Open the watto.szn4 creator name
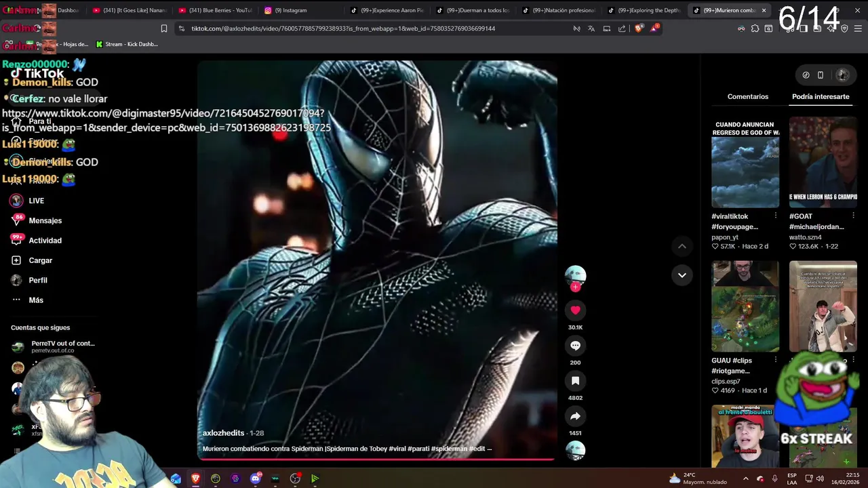The width and height of the screenshot is (868, 488). (x=806, y=237)
